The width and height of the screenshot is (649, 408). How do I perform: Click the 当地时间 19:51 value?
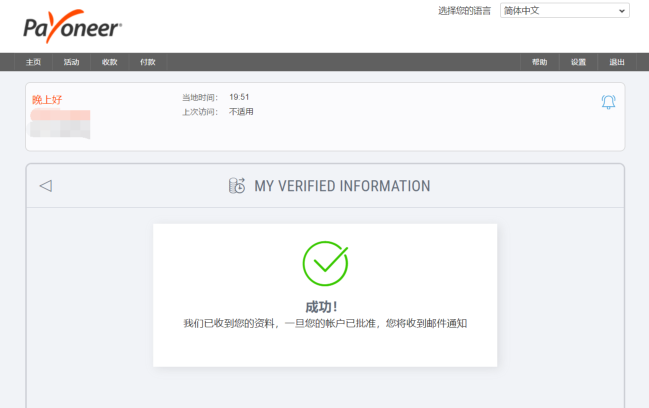point(239,97)
